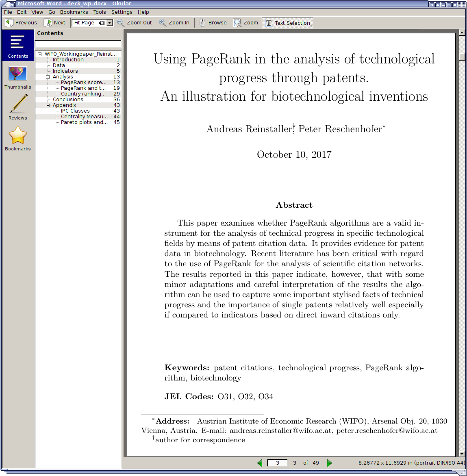Open the Reviews sidebar panel
The width and height of the screenshot is (467, 476).
[x=18, y=107]
